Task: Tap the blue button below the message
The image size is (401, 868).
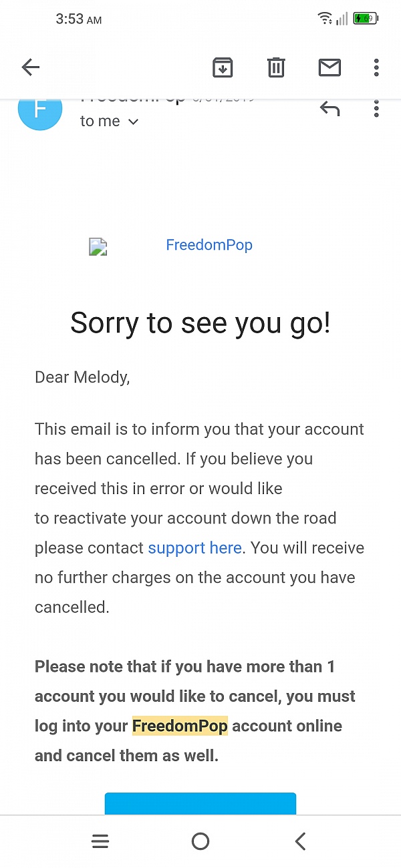Action: point(200,804)
